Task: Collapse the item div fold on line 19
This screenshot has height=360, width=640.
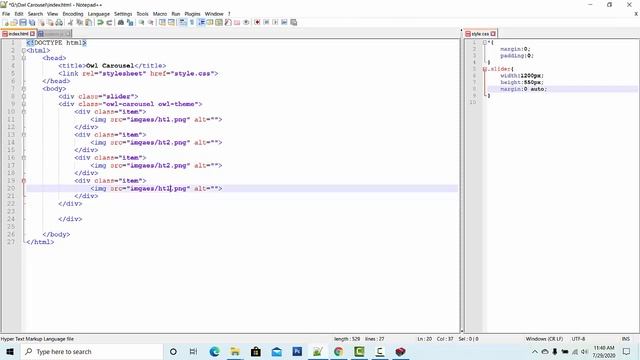Action: coord(24,180)
